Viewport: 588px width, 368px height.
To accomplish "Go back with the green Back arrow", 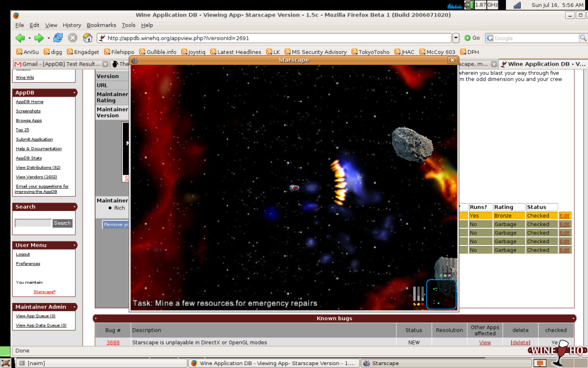I will (20, 38).
